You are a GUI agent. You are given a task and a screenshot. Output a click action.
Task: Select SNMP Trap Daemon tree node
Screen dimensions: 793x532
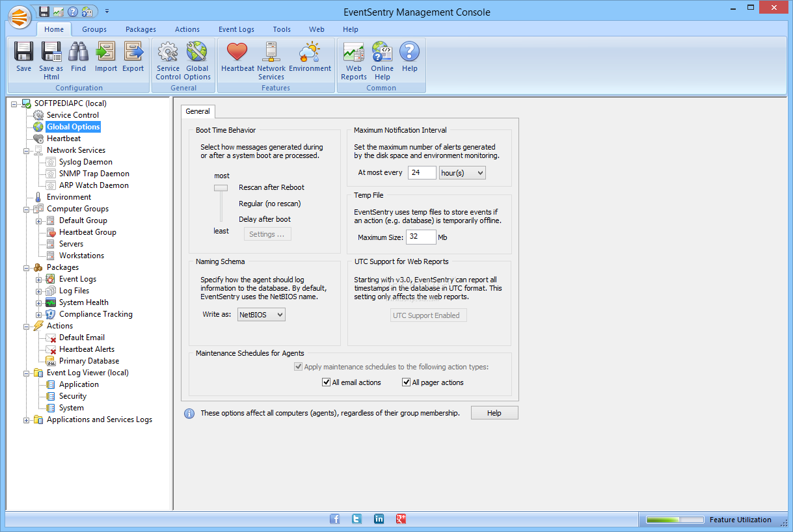coord(94,174)
